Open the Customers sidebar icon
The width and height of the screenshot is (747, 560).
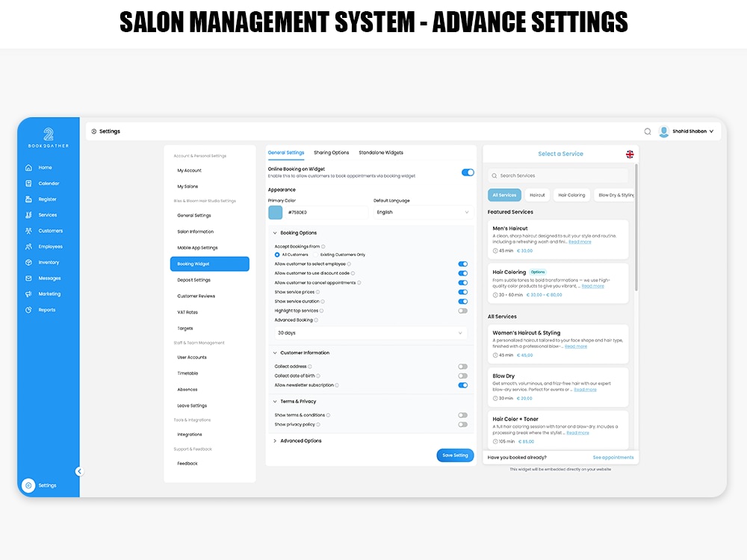(28, 231)
